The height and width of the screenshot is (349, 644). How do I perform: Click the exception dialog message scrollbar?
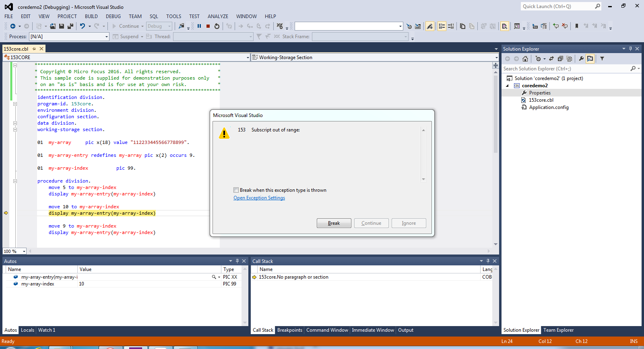[x=423, y=154]
